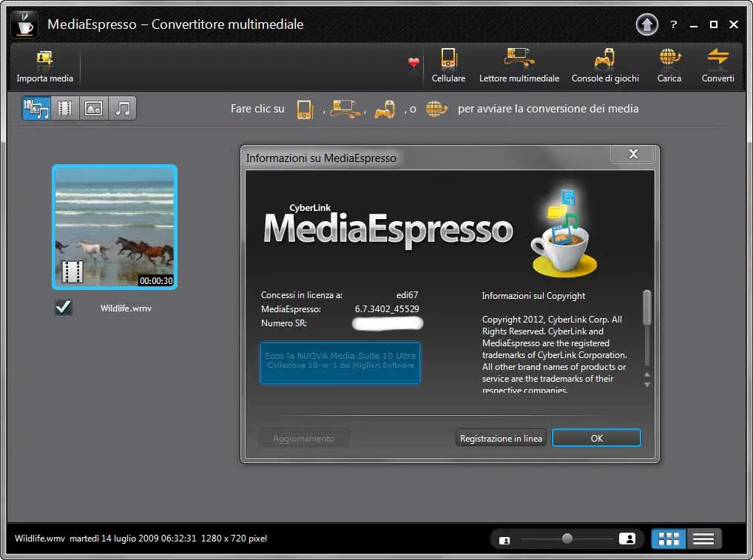The height and width of the screenshot is (560, 753).
Task: Switch to list details view
Action: click(x=703, y=539)
